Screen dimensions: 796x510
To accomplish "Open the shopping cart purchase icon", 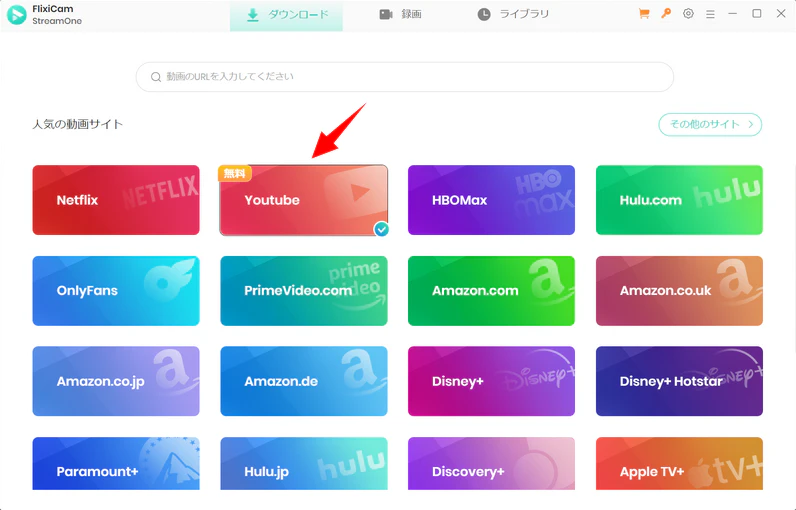I will [644, 14].
